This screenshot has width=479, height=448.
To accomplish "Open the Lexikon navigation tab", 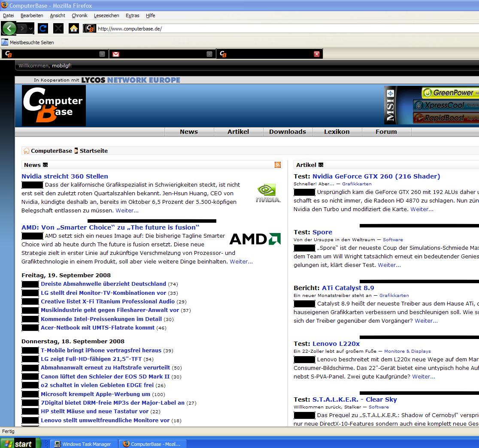I will point(337,132).
